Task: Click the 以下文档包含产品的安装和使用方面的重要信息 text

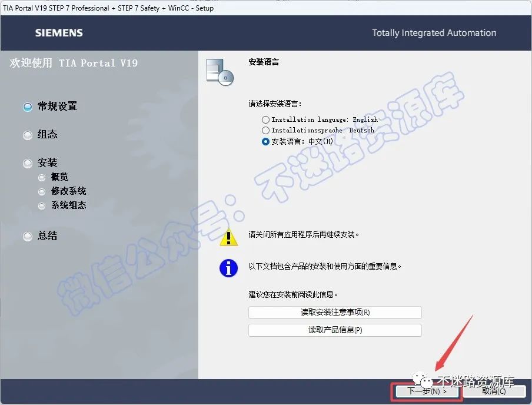Action: (x=325, y=267)
